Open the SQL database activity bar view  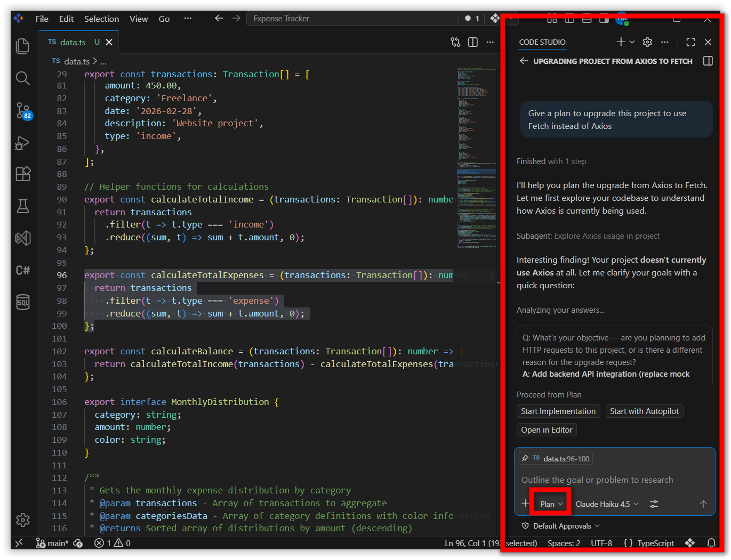coord(22,302)
